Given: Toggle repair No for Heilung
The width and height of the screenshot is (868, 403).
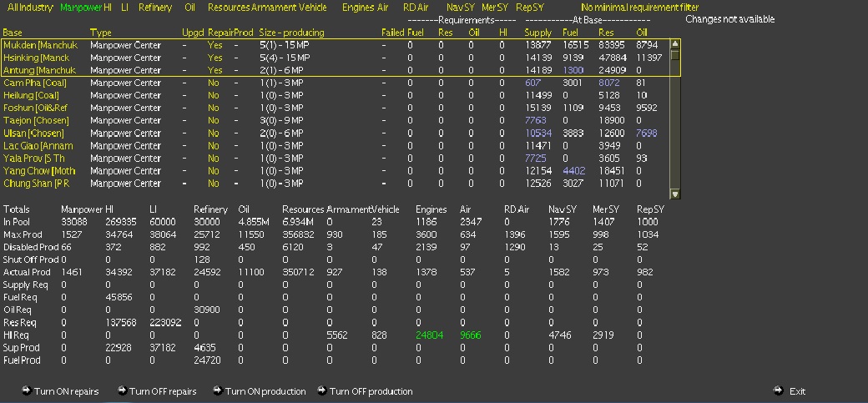Looking at the screenshot, I should pyautogui.click(x=213, y=95).
